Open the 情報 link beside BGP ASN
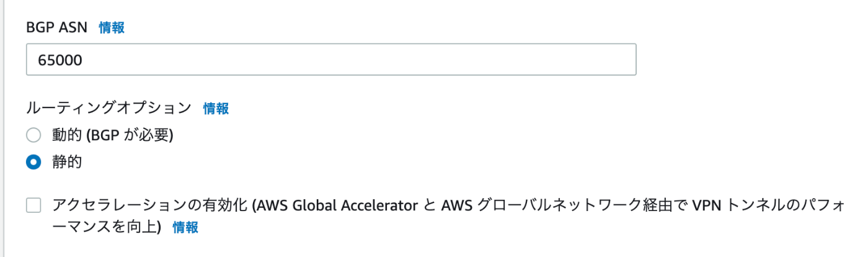 coord(112,27)
